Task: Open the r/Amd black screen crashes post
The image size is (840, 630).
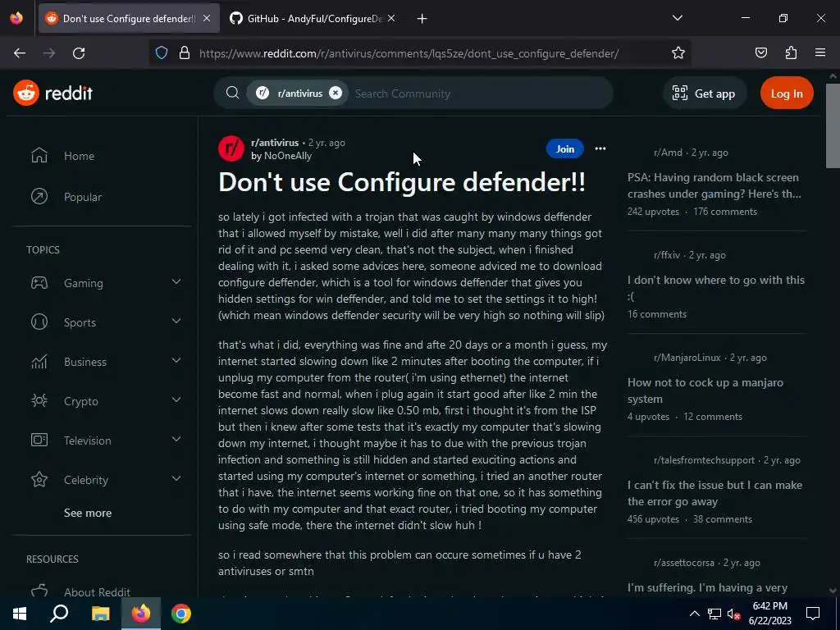Action: [x=714, y=185]
